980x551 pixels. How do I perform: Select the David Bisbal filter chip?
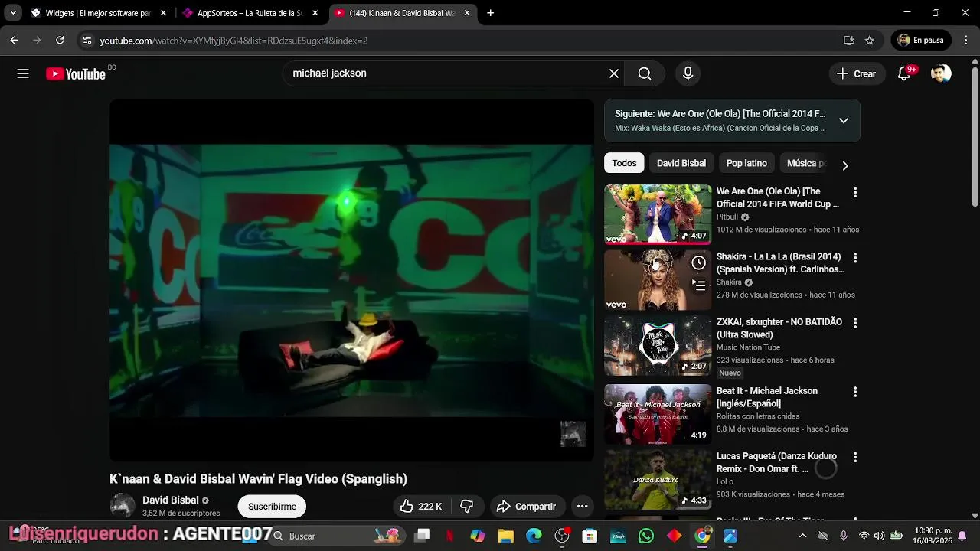click(681, 163)
